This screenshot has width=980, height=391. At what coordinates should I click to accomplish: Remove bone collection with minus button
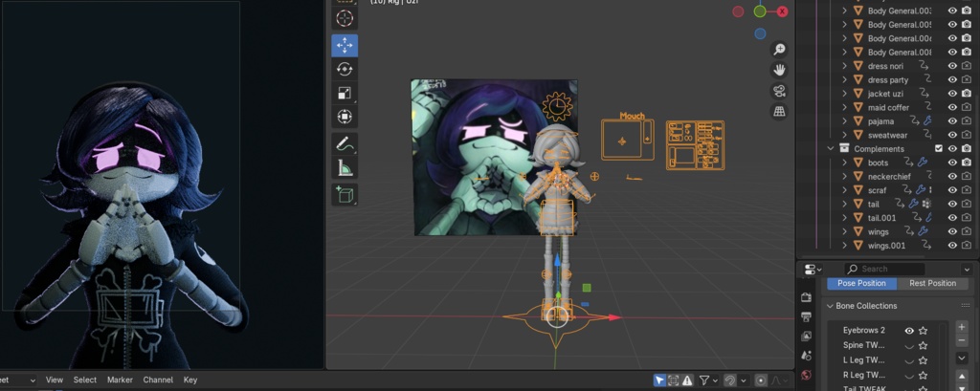click(962, 339)
